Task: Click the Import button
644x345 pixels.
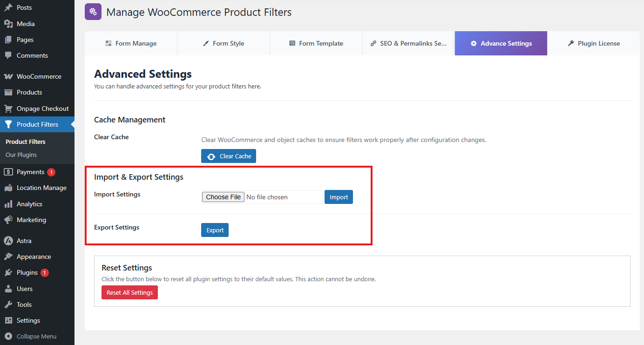Action: pyautogui.click(x=339, y=197)
